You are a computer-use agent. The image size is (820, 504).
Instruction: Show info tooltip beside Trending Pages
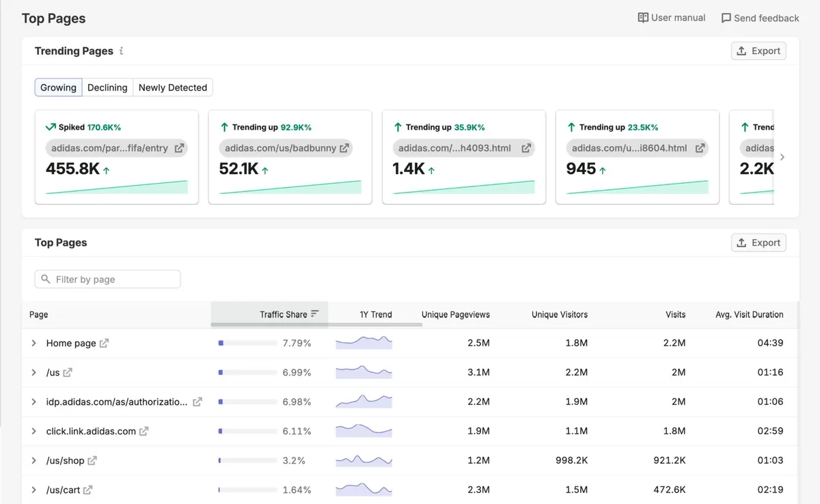[x=122, y=51]
